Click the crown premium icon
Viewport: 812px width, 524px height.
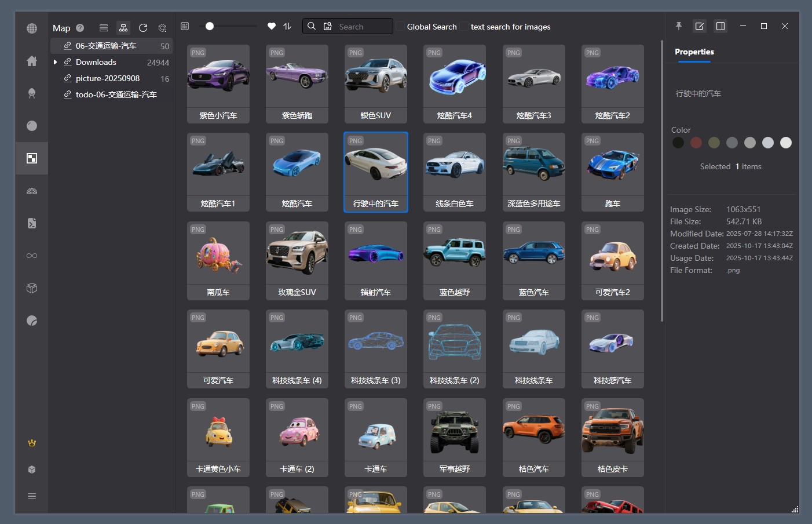32,443
